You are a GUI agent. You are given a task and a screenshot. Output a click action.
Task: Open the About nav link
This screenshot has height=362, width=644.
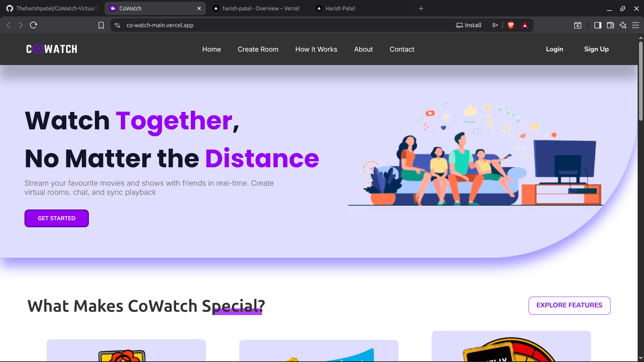coord(364,49)
